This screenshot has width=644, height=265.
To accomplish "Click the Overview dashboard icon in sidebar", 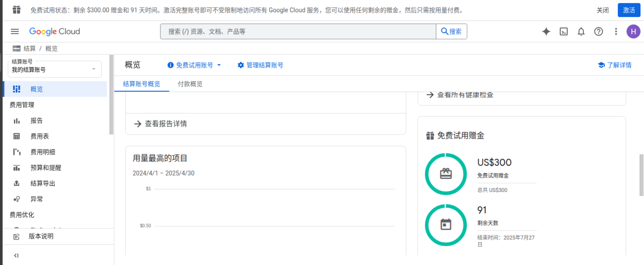I will 16,89.
